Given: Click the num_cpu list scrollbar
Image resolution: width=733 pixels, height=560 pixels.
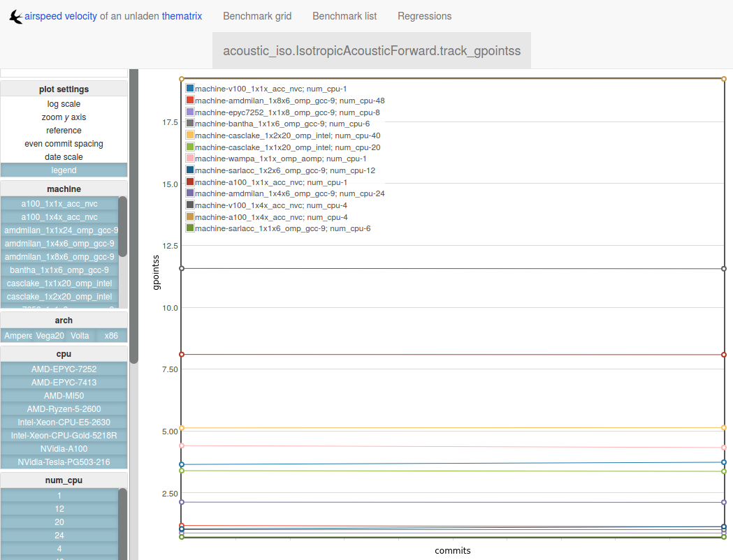Looking at the screenshot, I should coord(123,524).
